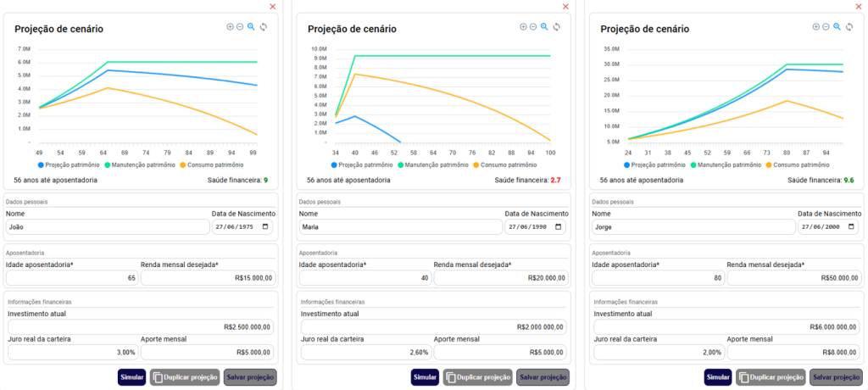Run Simular for Maria's projection

tap(425, 377)
